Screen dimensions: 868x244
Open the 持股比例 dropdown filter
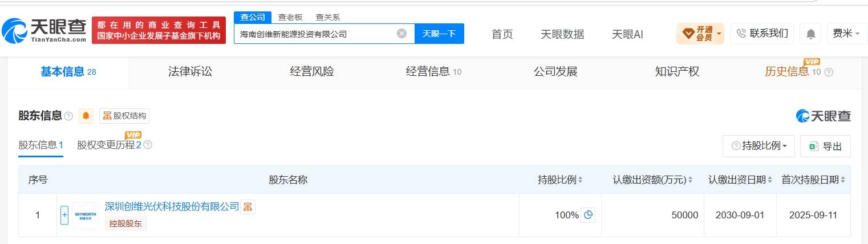[x=759, y=146]
